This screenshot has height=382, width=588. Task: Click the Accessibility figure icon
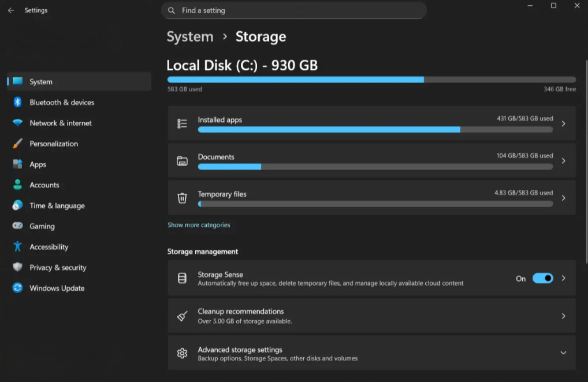[x=18, y=246]
